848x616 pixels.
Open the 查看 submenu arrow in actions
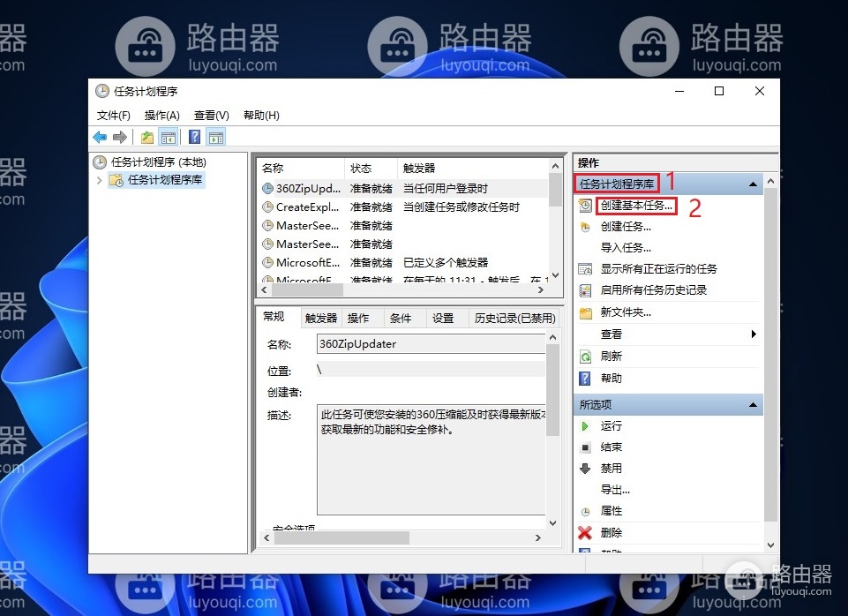(754, 334)
